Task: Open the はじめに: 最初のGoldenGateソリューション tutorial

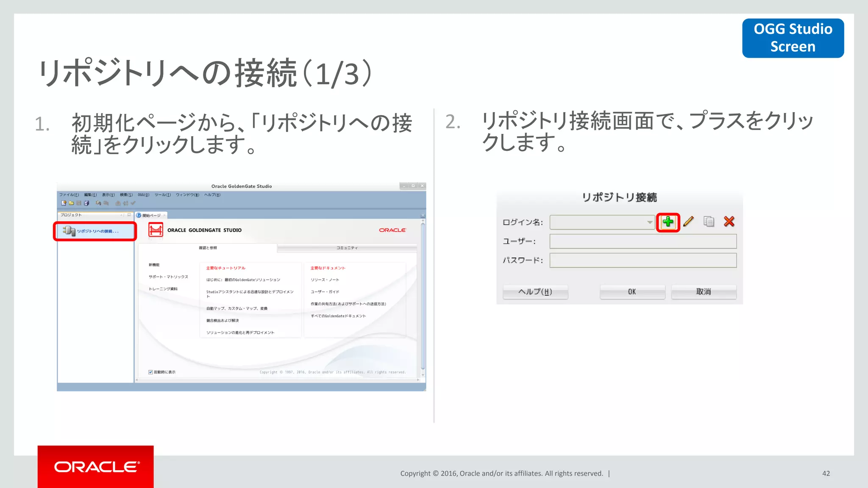Action: click(243, 280)
